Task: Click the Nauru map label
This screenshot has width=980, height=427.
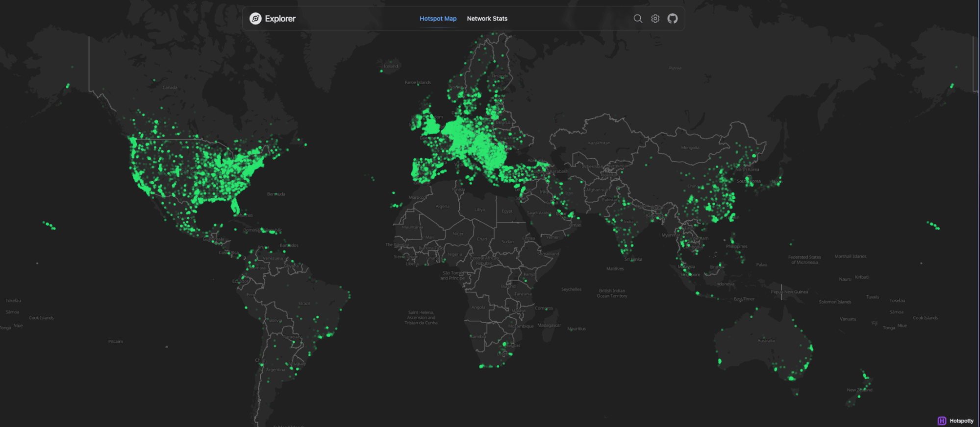Action: point(845,279)
